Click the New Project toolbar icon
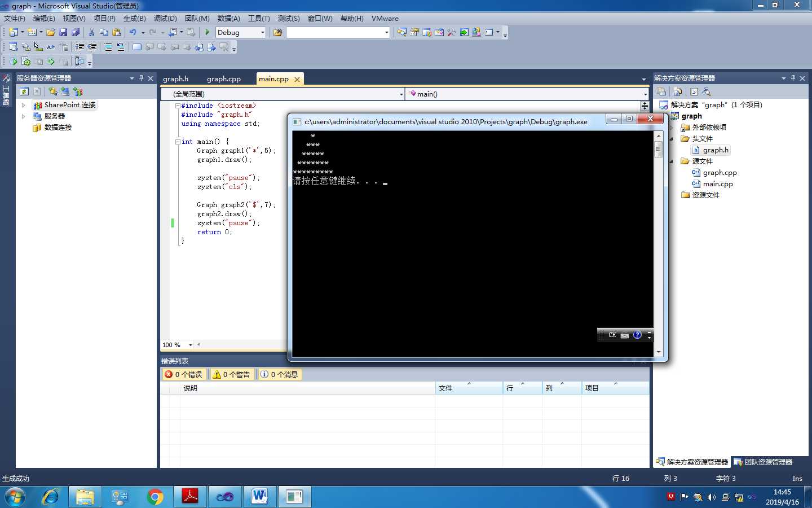The height and width of the screenshot is (508, 812). click(14, 32)
